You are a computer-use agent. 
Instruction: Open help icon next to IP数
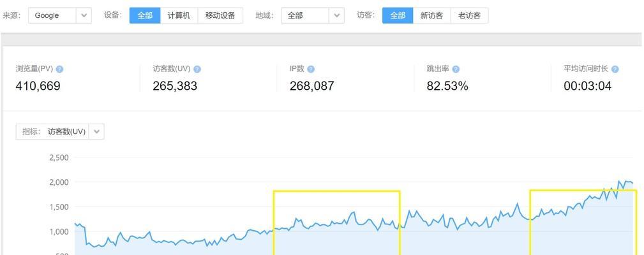tap(311, 69)
